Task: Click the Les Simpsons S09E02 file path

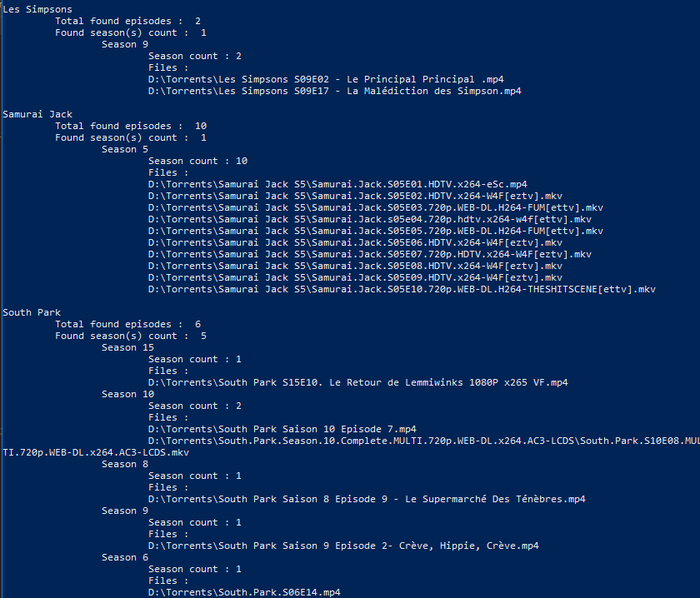Action: 326,79
